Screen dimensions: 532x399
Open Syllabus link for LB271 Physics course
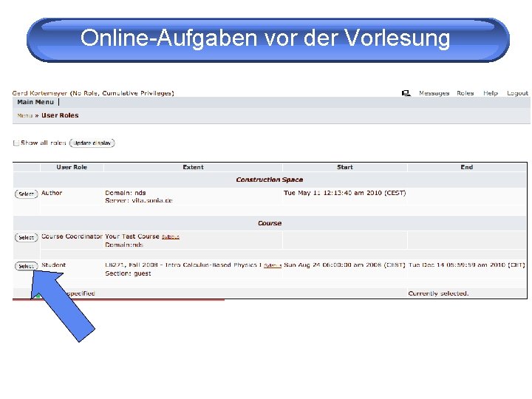point(273,265)
